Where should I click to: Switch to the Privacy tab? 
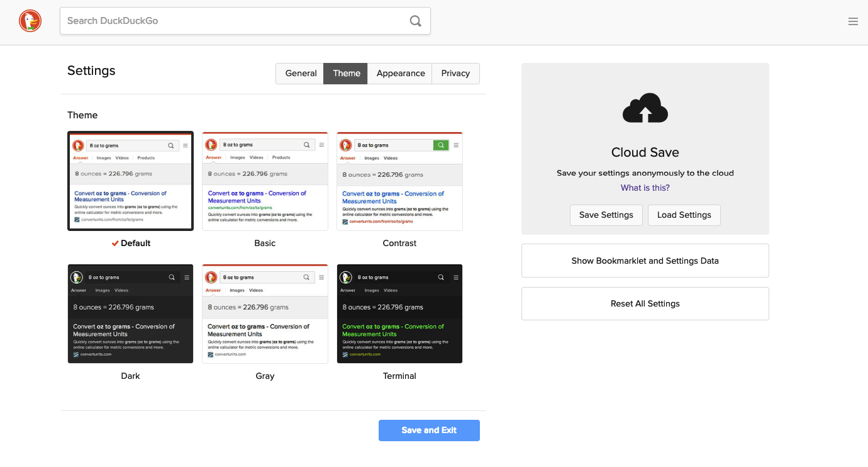coord(455,73)
